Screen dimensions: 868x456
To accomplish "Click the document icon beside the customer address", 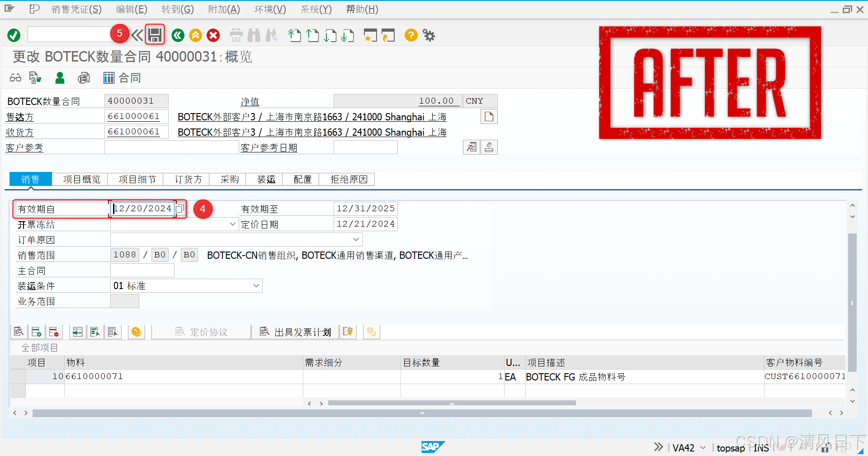I will coord(489,116).
